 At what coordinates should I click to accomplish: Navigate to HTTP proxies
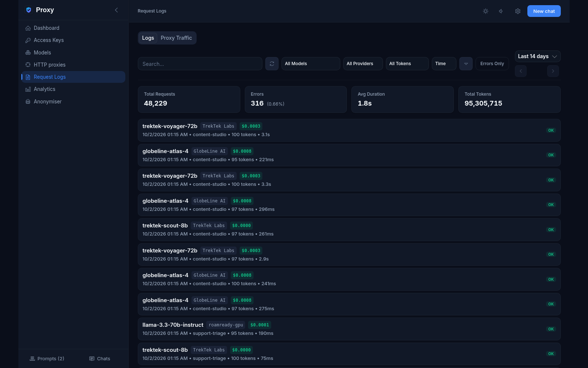(x=73, y=65)
